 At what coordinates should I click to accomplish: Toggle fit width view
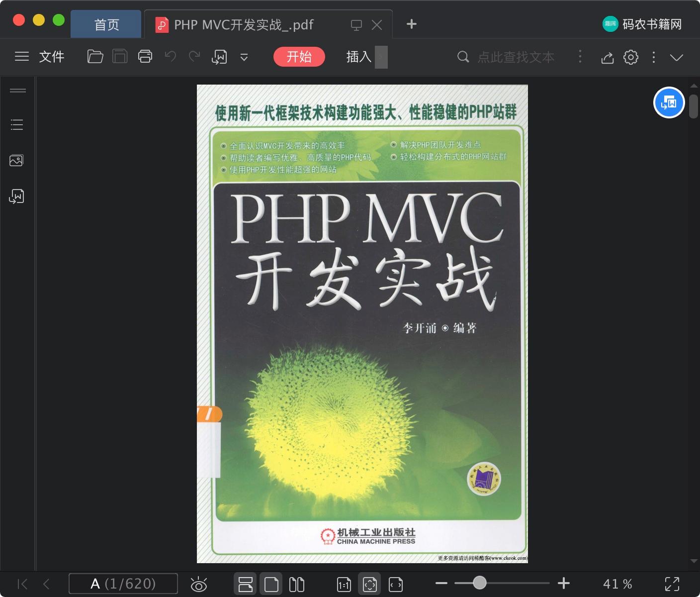click(396, 585)
